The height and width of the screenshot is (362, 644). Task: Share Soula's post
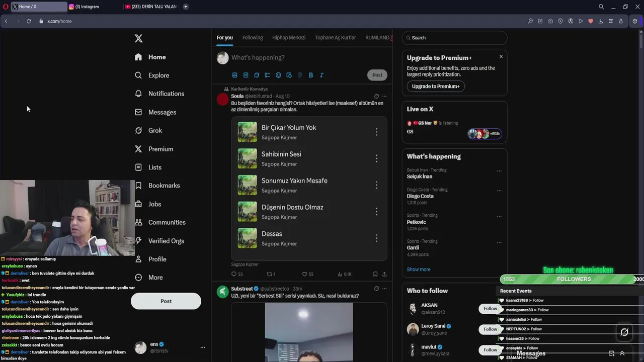pyautogui.click(x=384, y=274)
